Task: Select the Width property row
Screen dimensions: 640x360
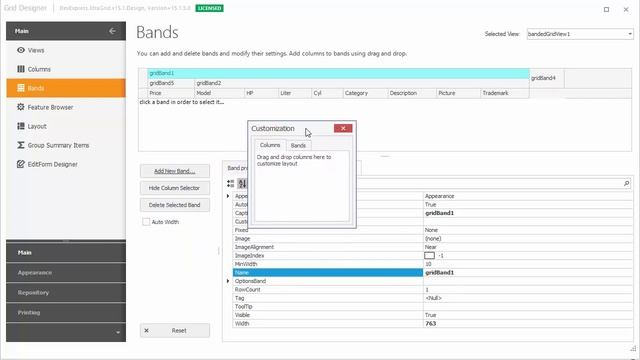Action: (x=433, y=324)
